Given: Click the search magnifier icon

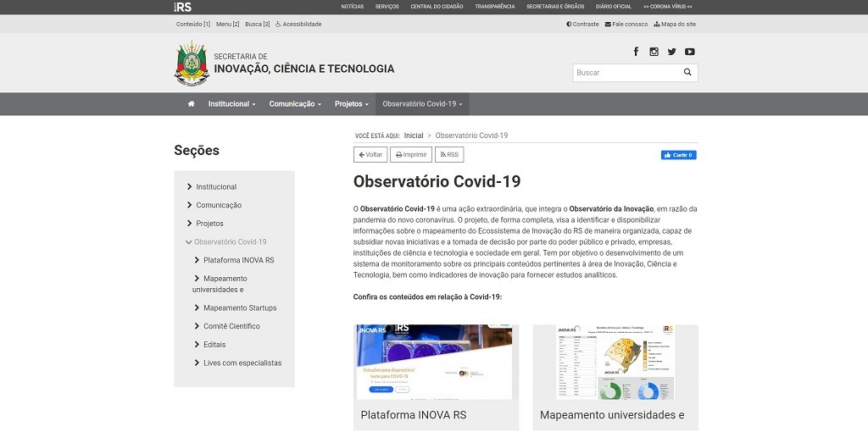Looking at the screenshot, I should coord(687,73).
